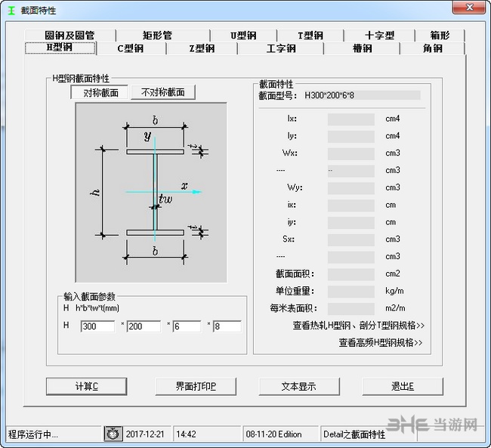Click the 截面面积 result field
Viewport: 491px width, 448px height.
click(x=351, y=274)
